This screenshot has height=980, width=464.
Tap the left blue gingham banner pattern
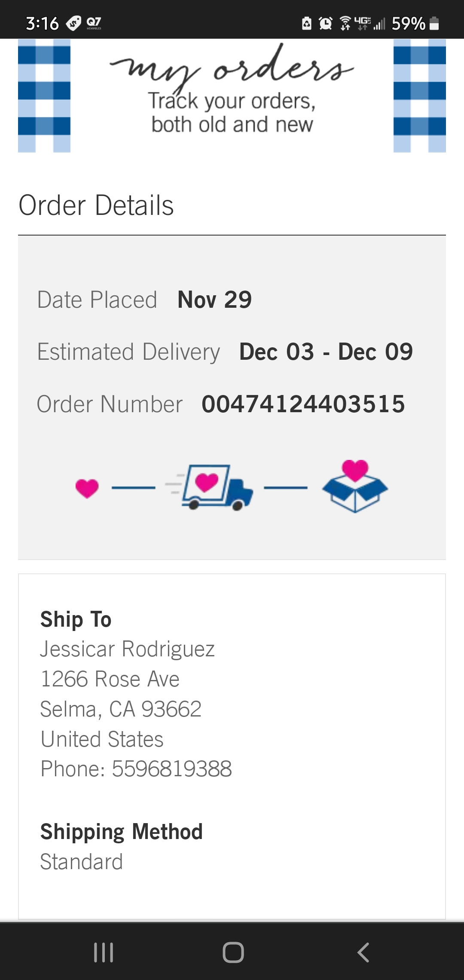pyautogui.click(x=44, y=95)
